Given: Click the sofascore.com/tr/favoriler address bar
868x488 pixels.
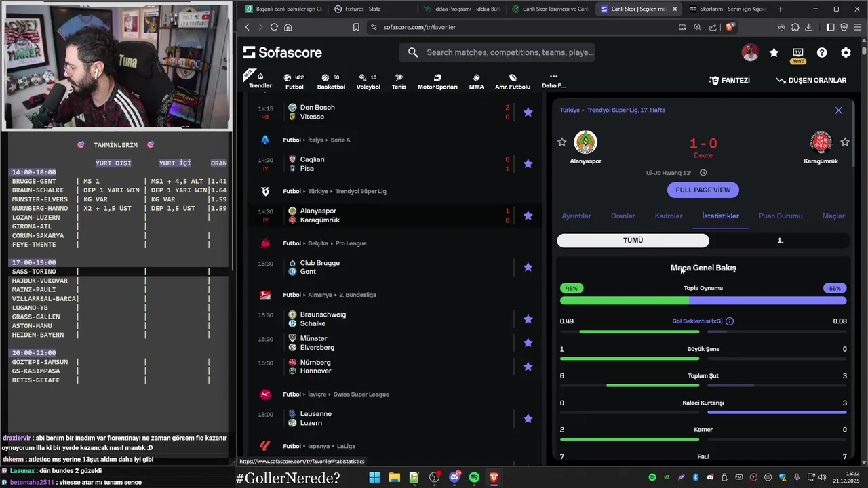Looking at the screenshot, I should pos(419,27).
